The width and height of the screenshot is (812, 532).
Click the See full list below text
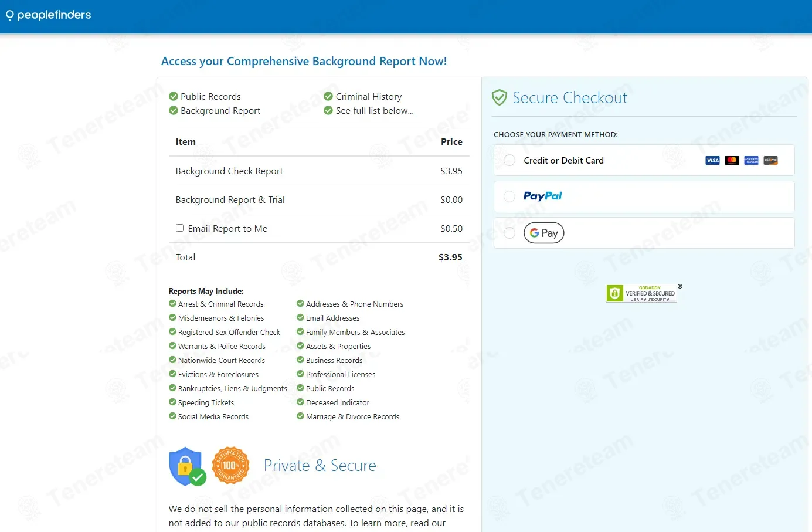(x=375, y=111)
